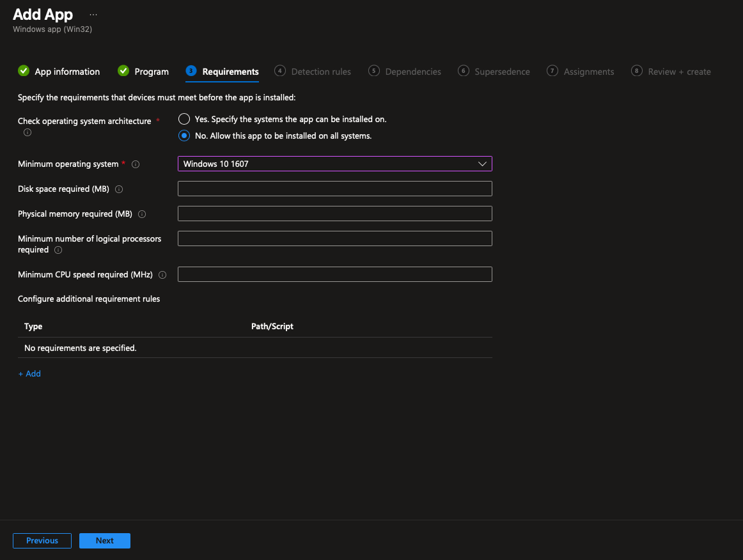This screenshot has height=560, width=743.
Task: Open the Assignments step tab
Action: (x=588, y=72)
